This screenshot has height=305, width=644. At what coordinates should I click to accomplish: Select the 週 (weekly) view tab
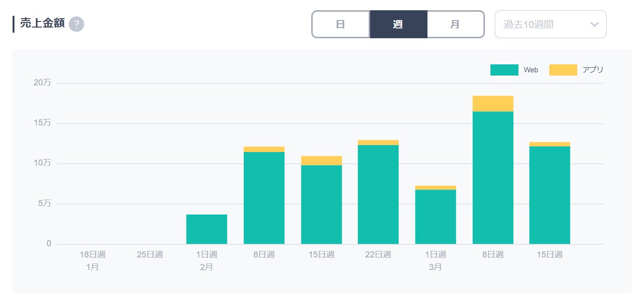(x=398, y=24)
